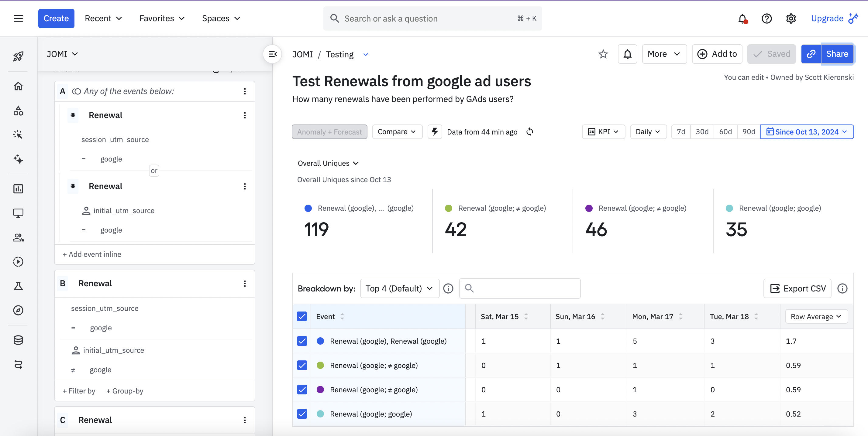Open settings gear icon
Viewport: 868px width, 436px height.
point(791,19)
